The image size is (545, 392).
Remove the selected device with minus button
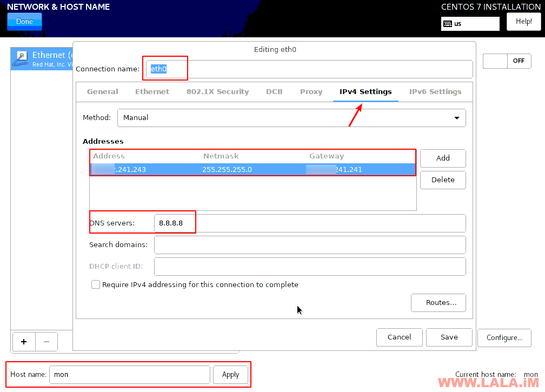46,342
